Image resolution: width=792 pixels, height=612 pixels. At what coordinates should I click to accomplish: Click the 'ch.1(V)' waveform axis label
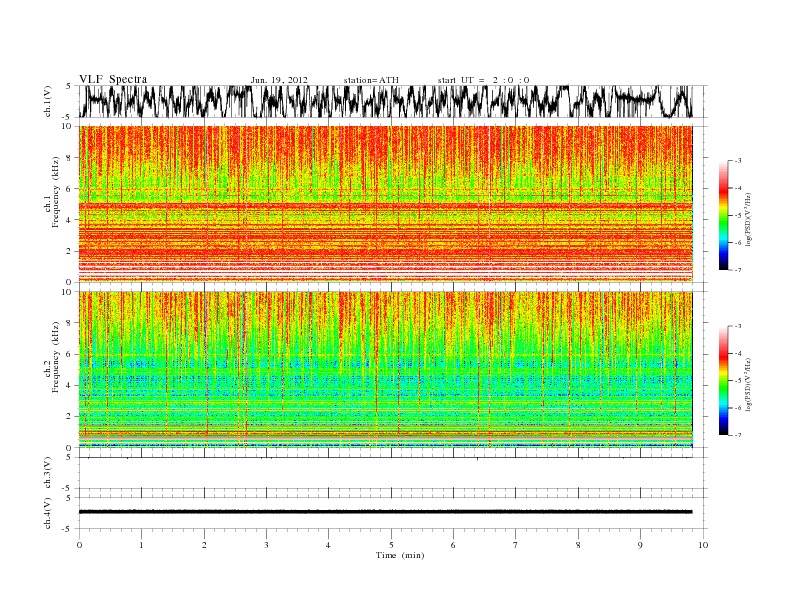(x=48, y=101)
